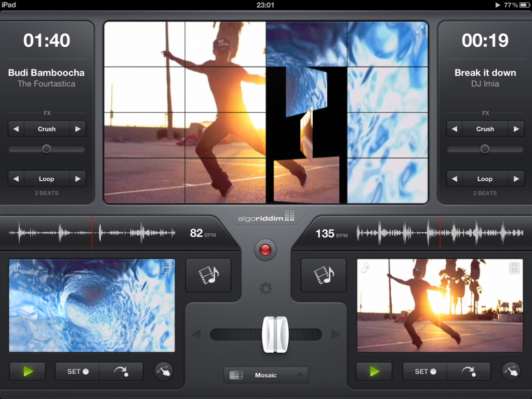Click the right deck waveform display

(440, 233)
